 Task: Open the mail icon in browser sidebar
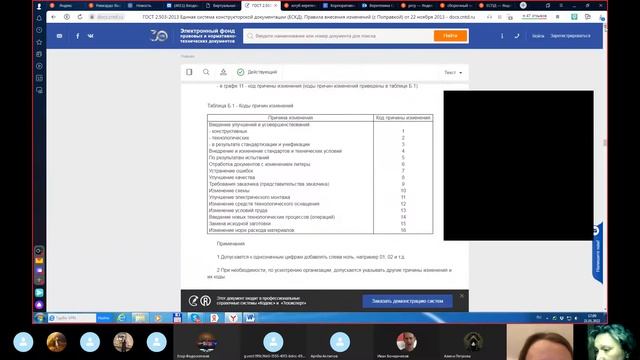(39, 260)
